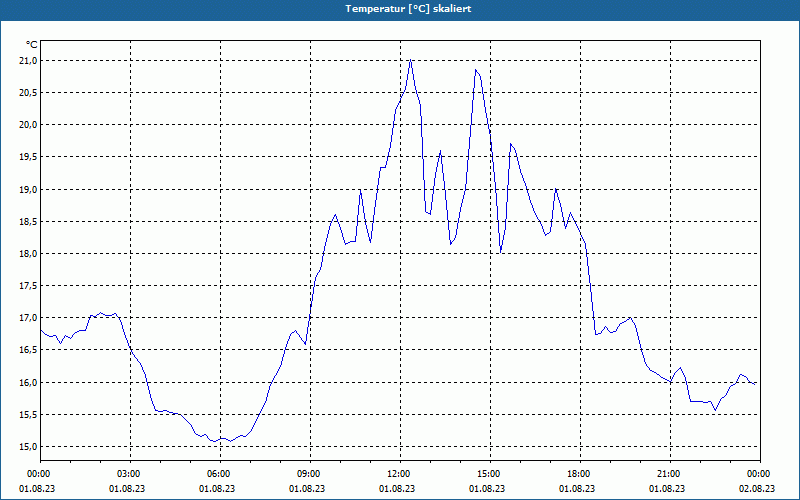Click the °C unit label on y-axis
The height and width of the screenshot is (500, 800).
[x=32, y=45]
